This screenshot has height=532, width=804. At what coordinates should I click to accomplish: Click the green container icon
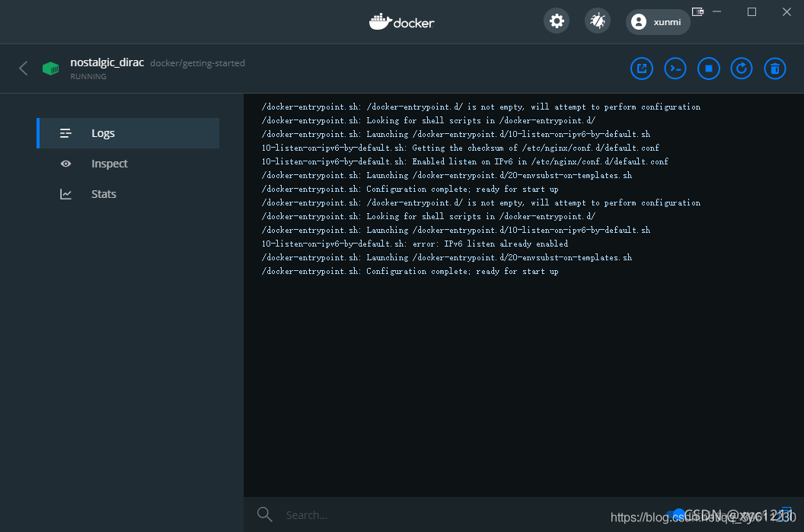click(51, 68)
